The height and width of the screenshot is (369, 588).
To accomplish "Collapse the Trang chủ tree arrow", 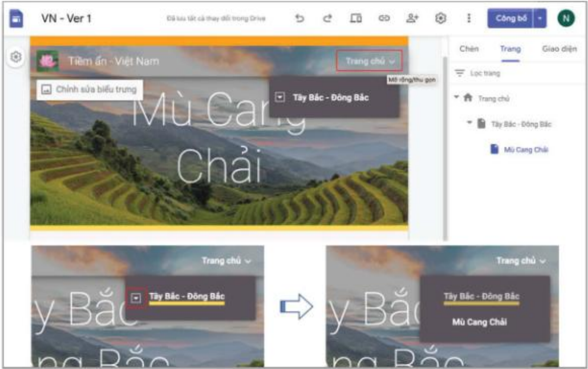I will pyautogui.click(x=456, y=98).
